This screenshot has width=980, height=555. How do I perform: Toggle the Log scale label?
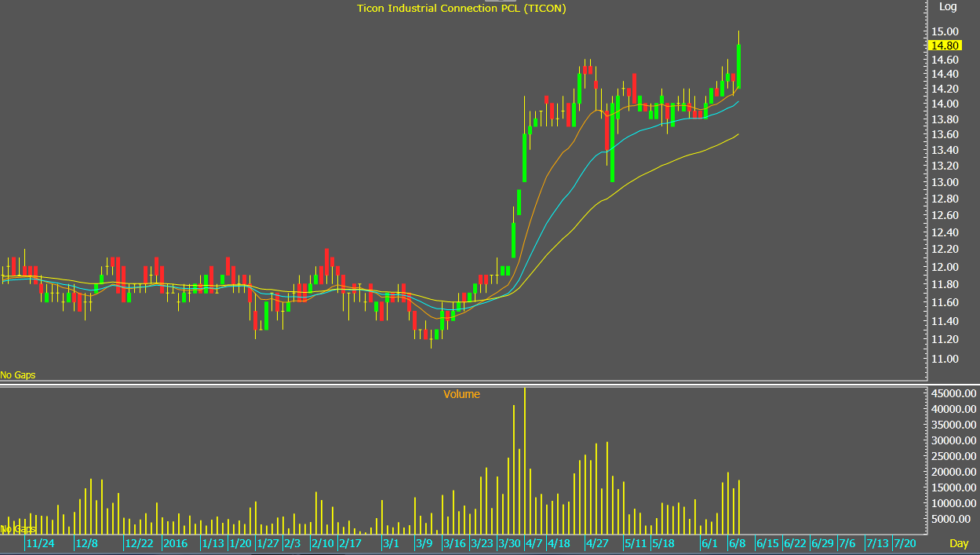(x=948, y=6)
